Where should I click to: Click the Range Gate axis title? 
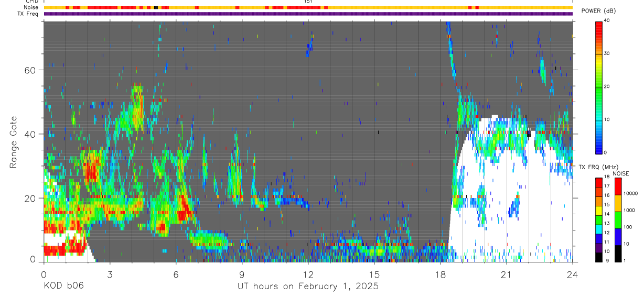(x=13, y=142)
